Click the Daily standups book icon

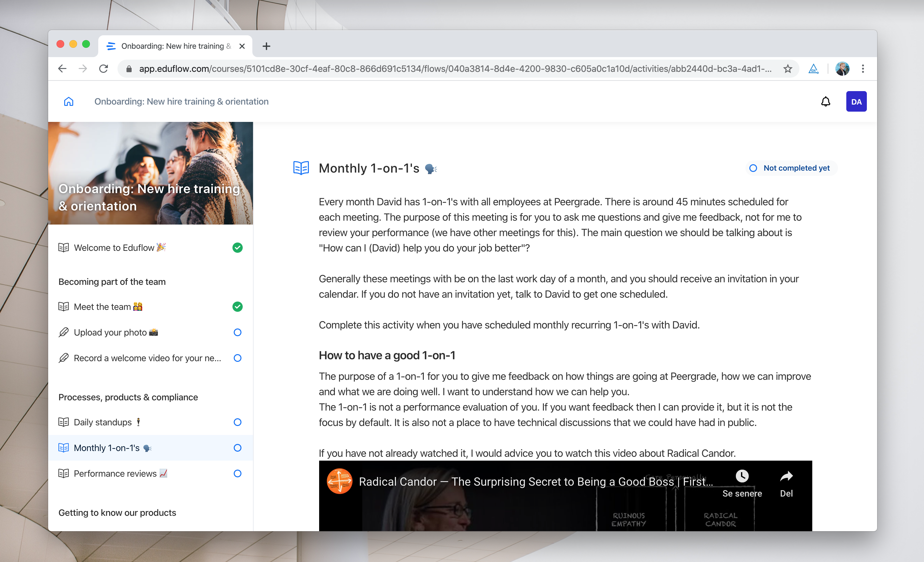pyautogui.click(x=63, y=422)
